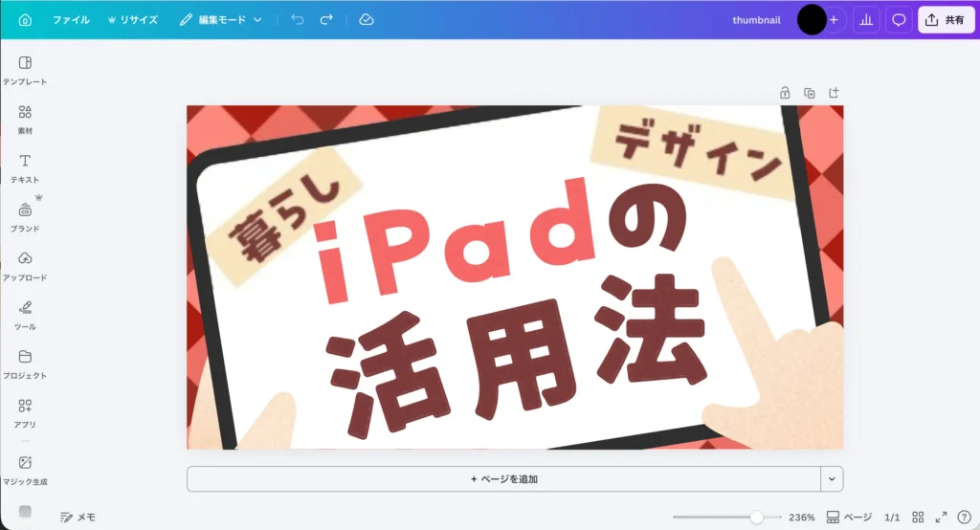Click the cloud save status icon
The width and height of the screenshot is (980, 530).
coord(366,19)
